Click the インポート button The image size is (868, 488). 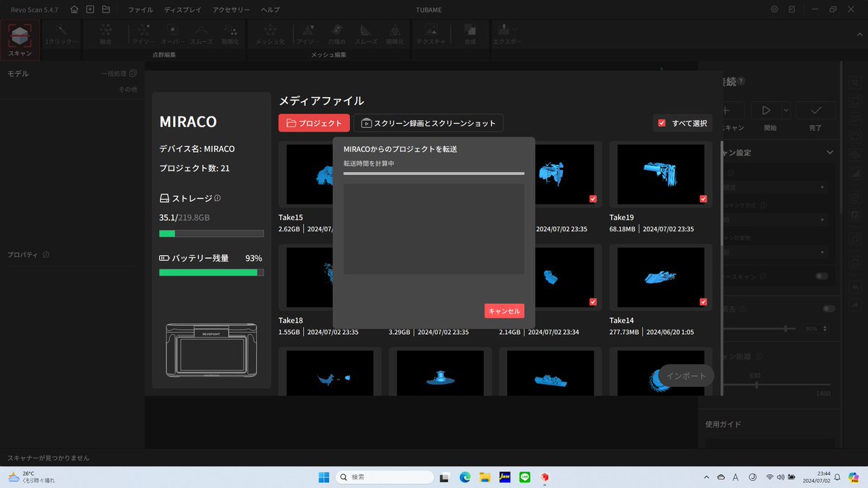pyautogui.click(x=686, y=376)
